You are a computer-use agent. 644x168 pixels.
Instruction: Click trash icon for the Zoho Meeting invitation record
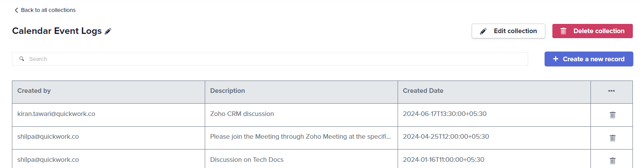coord(612,138)
